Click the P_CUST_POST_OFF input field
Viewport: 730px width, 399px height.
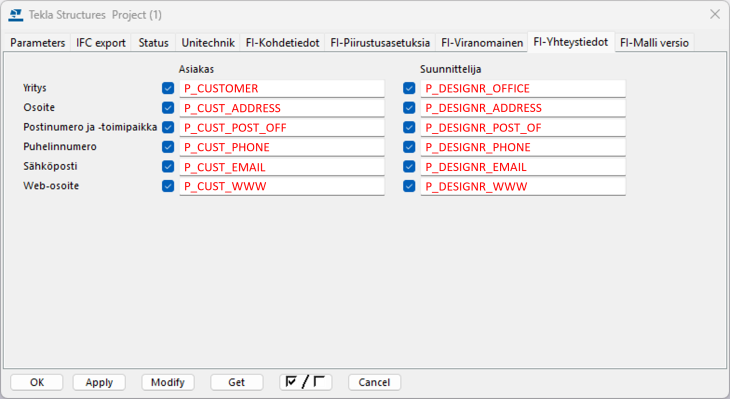(x=282, y=128)
